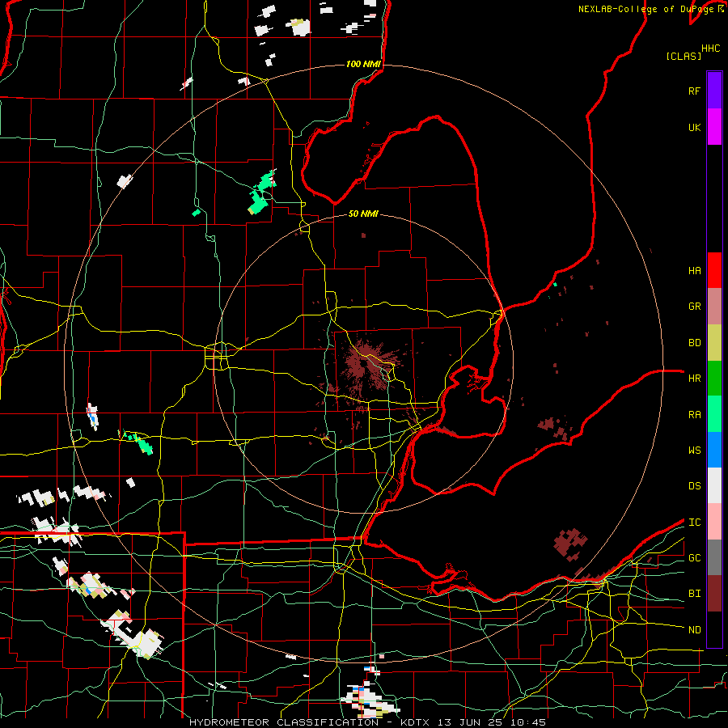Click the RF legend label
This screenshot has width=728, height=728.
click(694, 91)
